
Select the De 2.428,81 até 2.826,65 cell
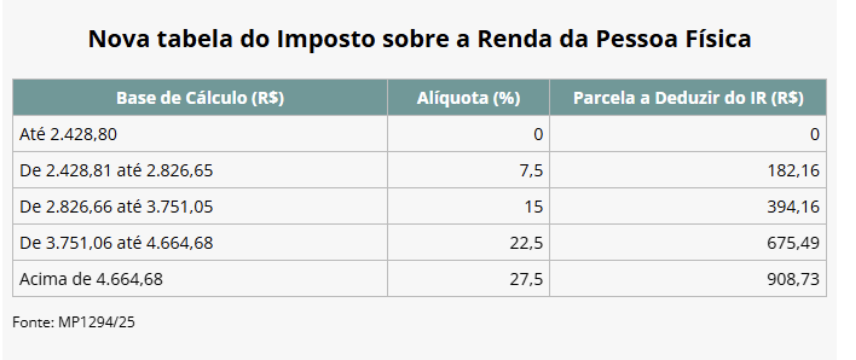pyautogui.click(x=200, y=170)
